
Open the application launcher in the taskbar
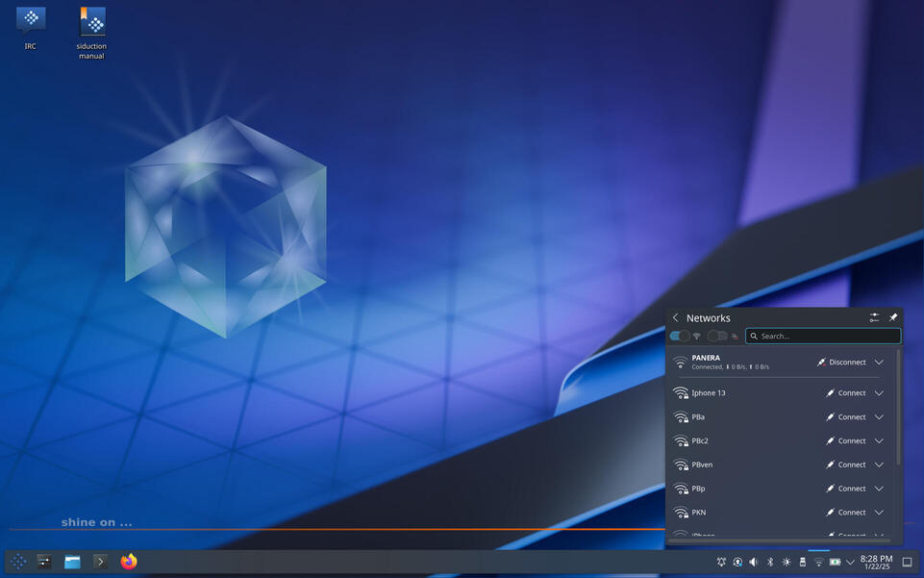(x=18, y=562)
